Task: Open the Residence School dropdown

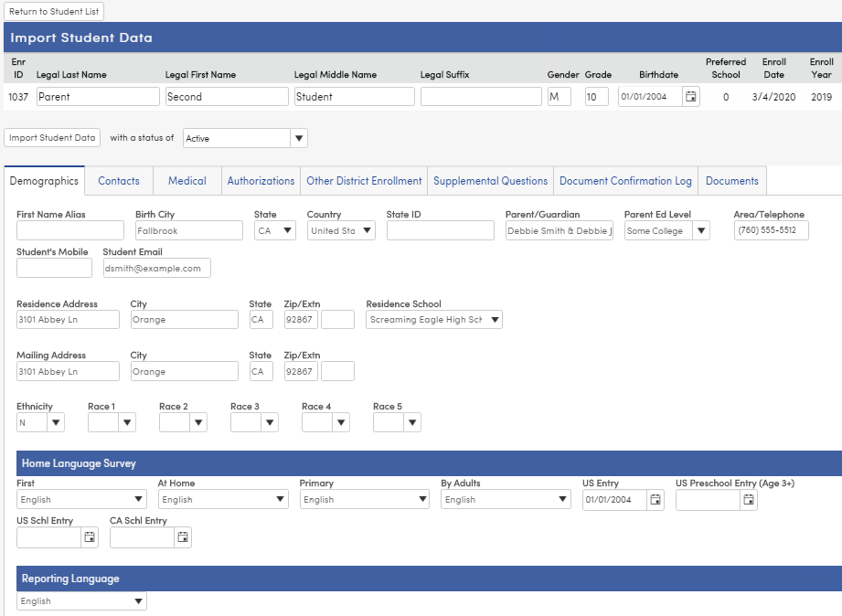Action: (492, 319)
